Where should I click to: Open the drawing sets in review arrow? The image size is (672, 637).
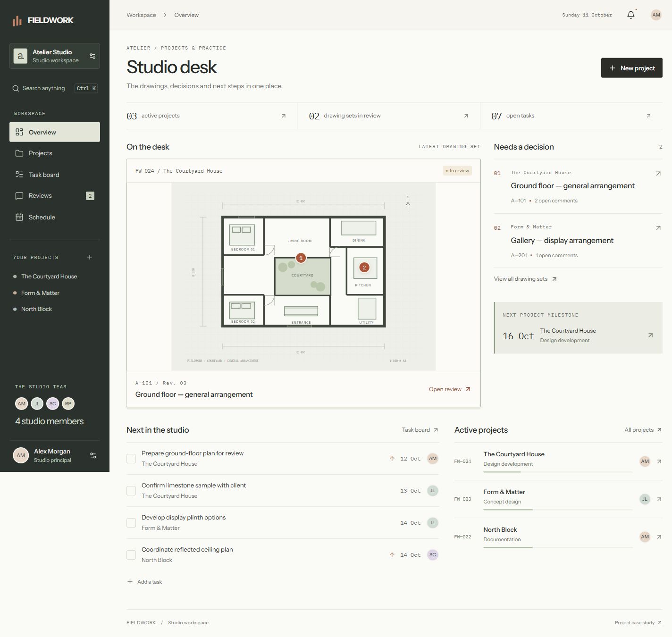pos(466,116)
